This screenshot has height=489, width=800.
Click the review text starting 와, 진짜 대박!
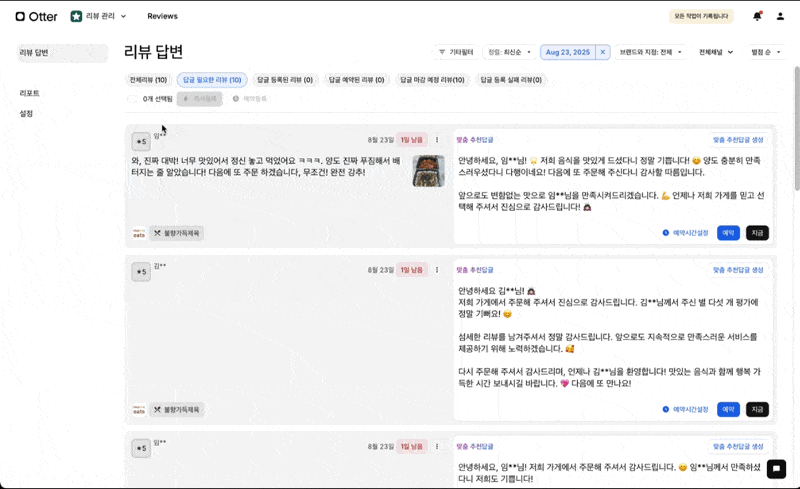click(x=266, y=166)
